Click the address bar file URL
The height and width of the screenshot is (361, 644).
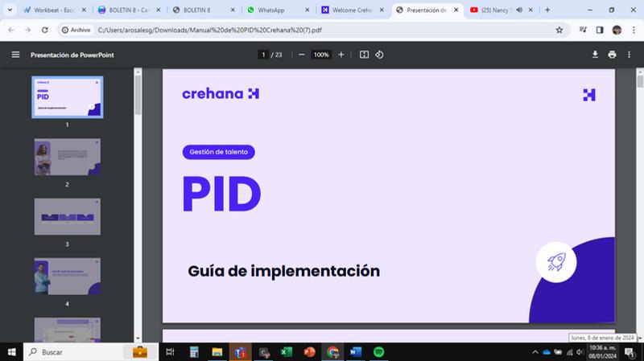(x=209, y=30)
